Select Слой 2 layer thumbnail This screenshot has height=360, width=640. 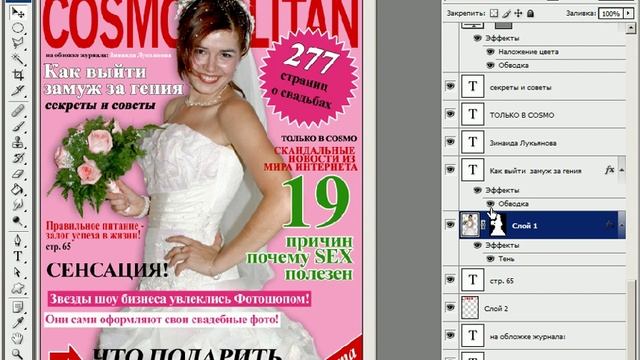click(470, 307)
